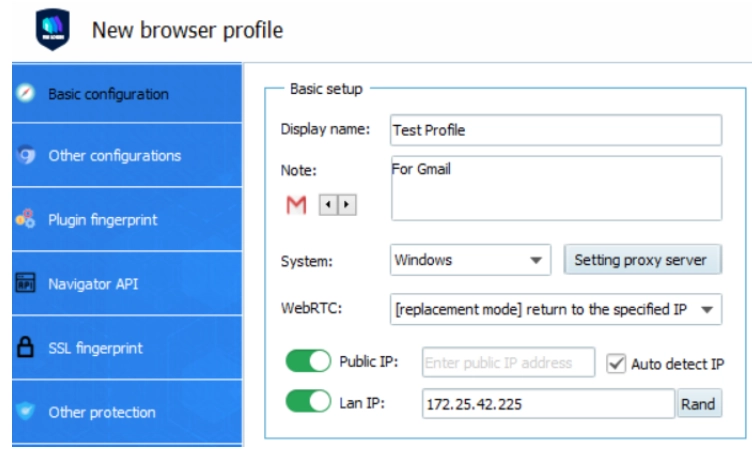The width and height of the screenshot is (752, 451).
Task: Click the 'Basic setup' group label
Action: 326,89
